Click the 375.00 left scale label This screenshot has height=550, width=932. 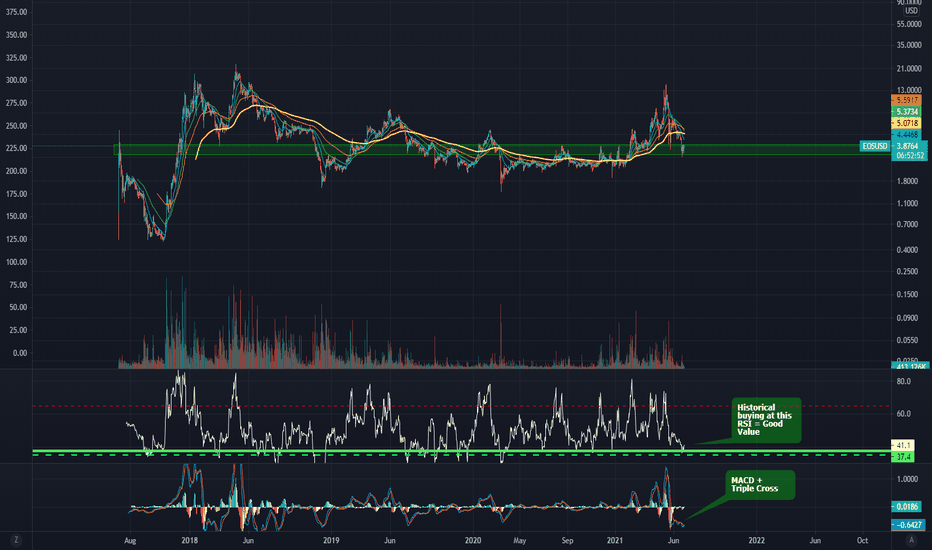pos(17,12)
